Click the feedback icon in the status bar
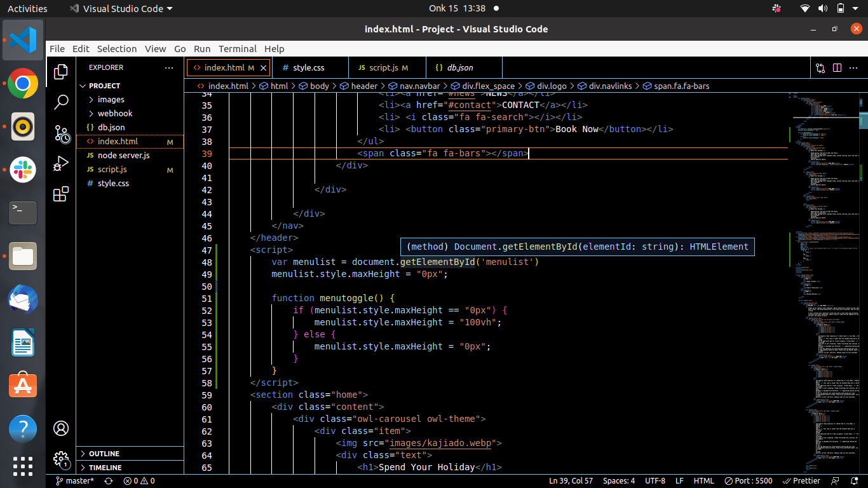This screenshot has height=488, width=868. [x=836, y=481]
